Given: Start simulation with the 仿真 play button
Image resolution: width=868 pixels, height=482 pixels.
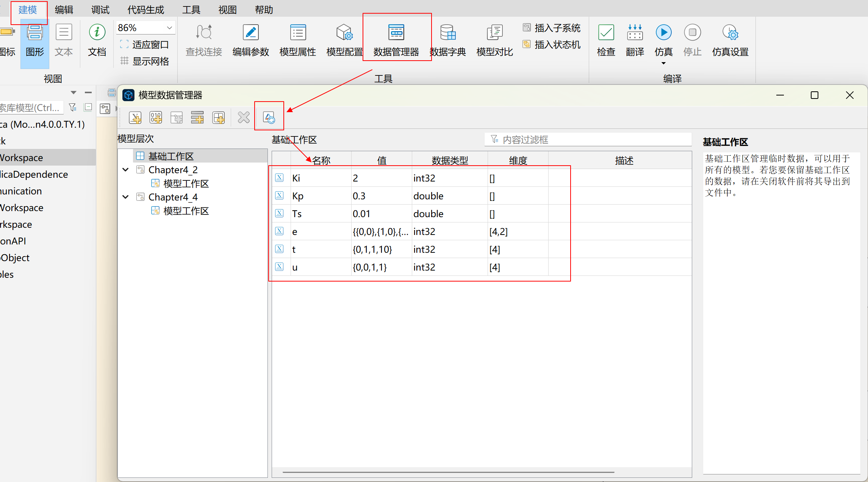Looking at the screenshot, I should click(x=663, y=33).
